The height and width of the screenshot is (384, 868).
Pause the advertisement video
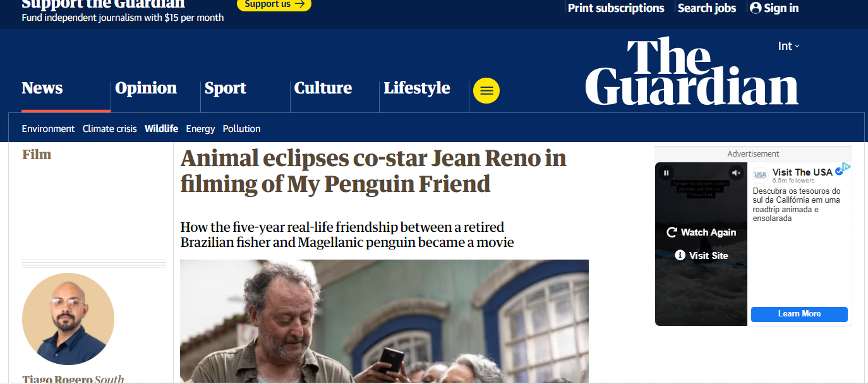(666, 172)
